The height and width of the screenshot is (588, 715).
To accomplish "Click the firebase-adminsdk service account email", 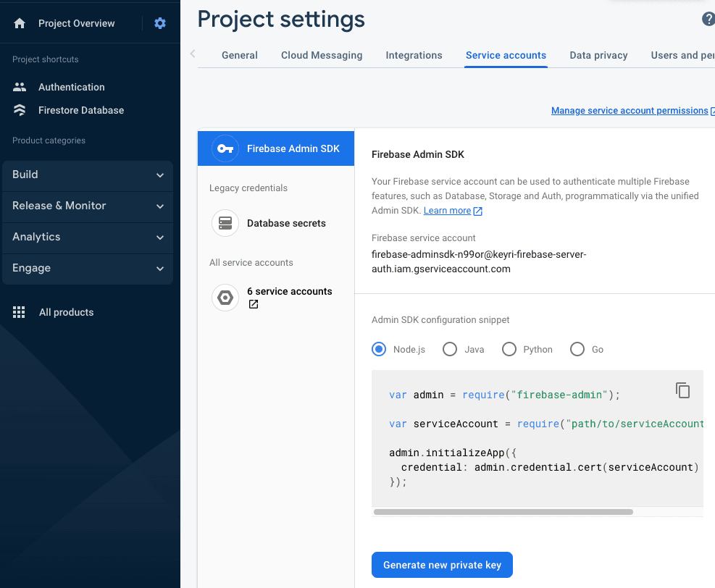I will coord(479,261).
